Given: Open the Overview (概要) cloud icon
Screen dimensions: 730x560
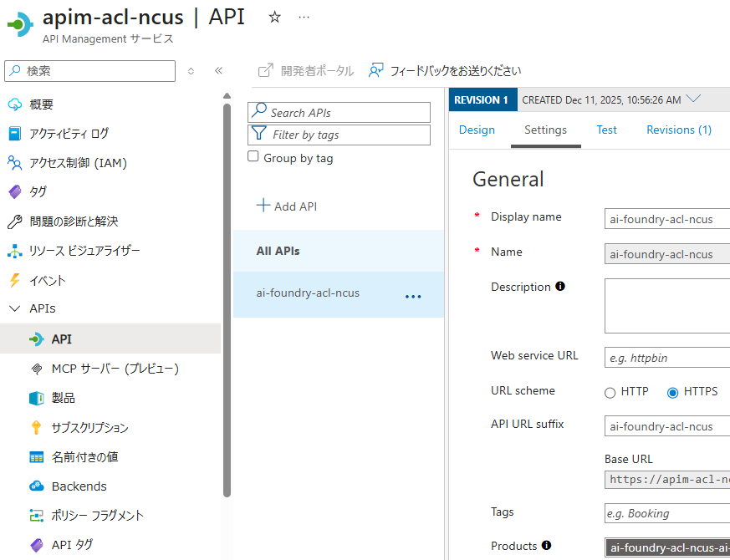Looking at the screenshot, I should pos(14,104).
